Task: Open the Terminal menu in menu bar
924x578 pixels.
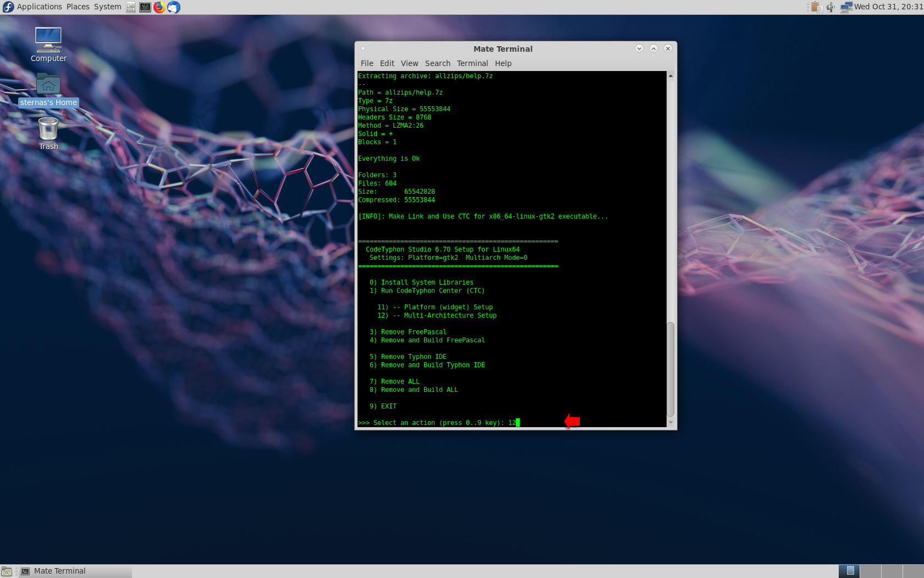Action: [472, 63]
